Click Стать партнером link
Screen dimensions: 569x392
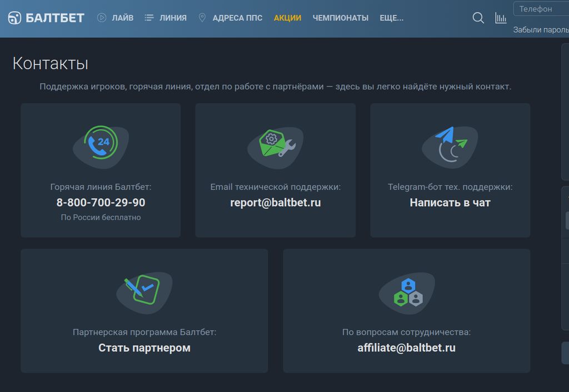click(x=144, y=348)
